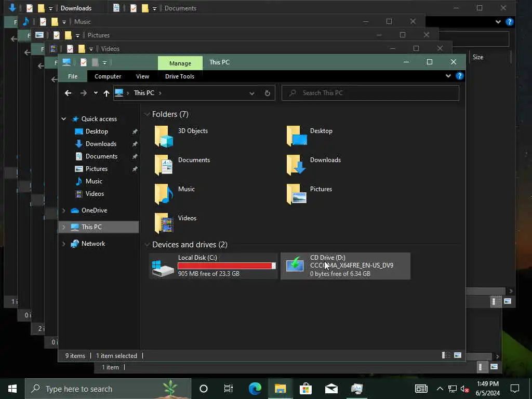Expand the This PC tree node
This screenshot has width=532, height=399.
tap(63, 227)
